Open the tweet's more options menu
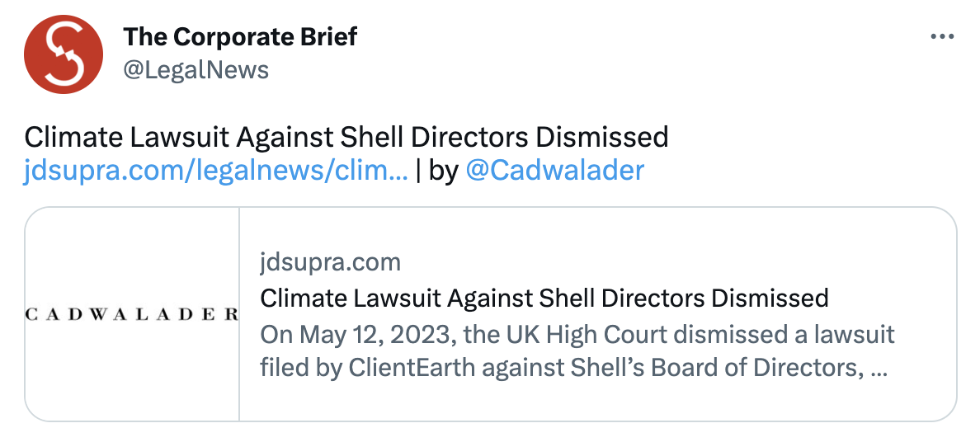 [942, 37]
